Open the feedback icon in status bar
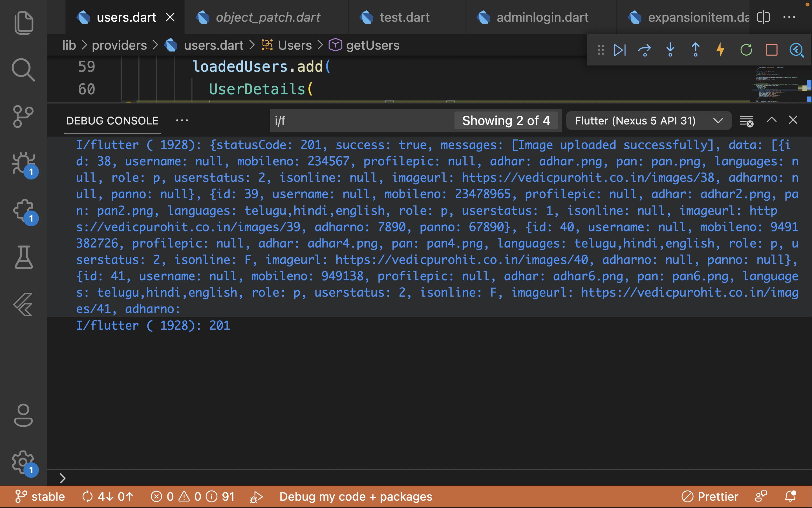812x508 pixels. pyautogui.click(x=761, y=497)
